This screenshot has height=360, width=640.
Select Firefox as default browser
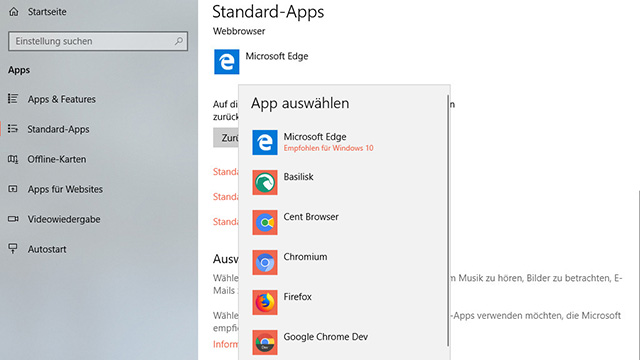(x=298, y=297)
